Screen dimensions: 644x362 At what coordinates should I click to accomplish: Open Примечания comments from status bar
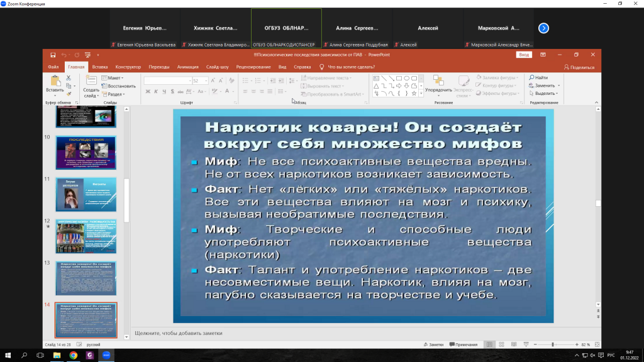pyautogui.click(x=464, y=344)
